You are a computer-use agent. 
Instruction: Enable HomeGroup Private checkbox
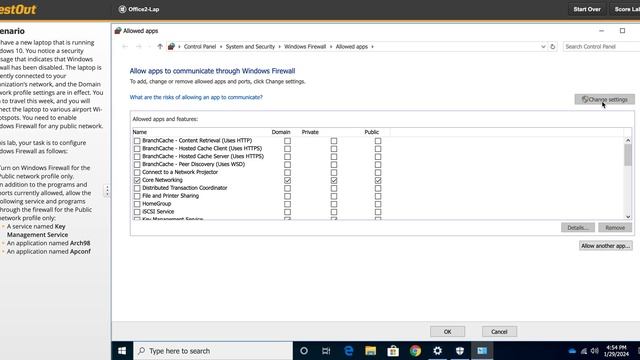point(334,204)
